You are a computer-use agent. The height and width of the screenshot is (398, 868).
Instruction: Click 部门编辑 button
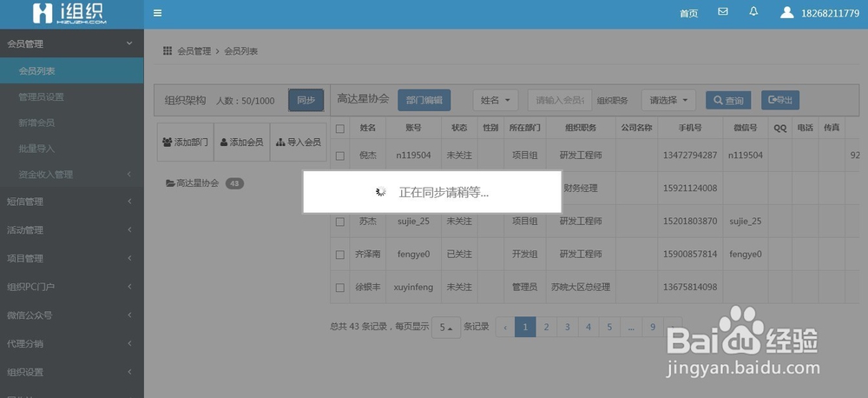[424, 100]
